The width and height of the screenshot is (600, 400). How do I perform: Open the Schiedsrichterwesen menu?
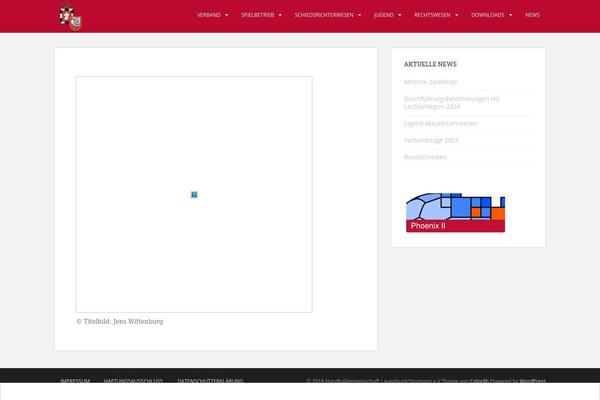pos(324,15)
